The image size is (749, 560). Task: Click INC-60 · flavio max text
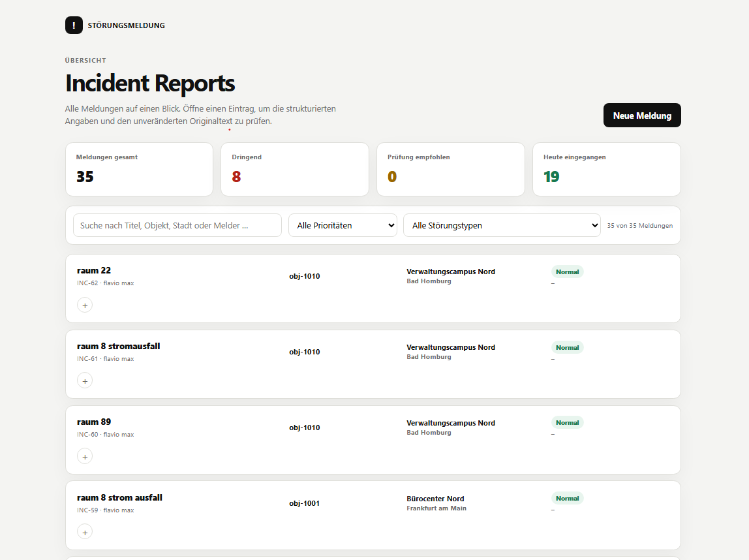click(105, 434)
